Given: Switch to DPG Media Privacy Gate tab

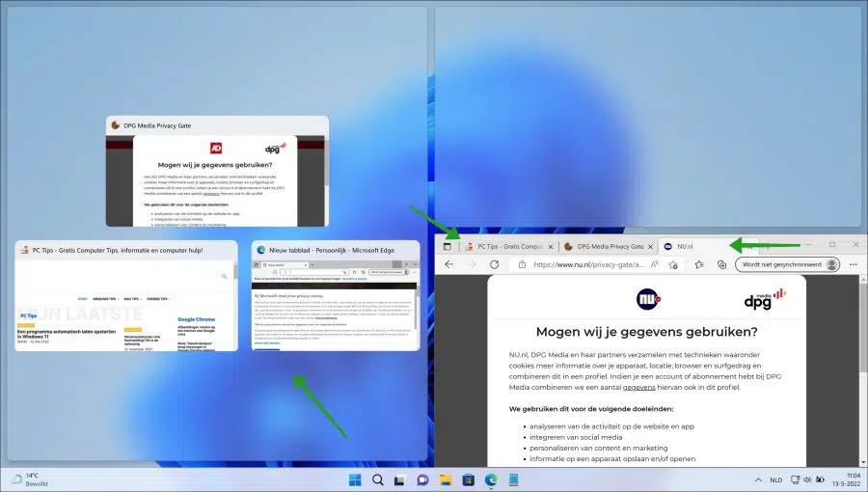Looking at the screenshot, I should point(609,247).
